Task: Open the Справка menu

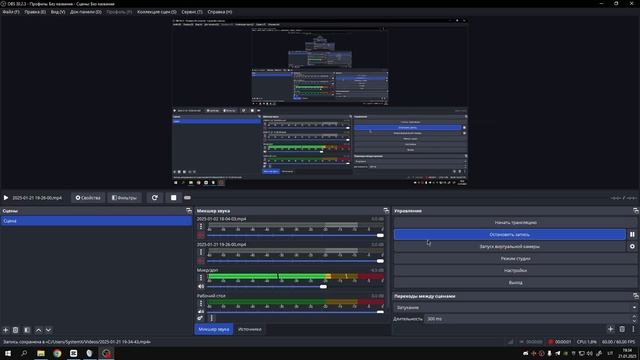Action: click(220, 12)
